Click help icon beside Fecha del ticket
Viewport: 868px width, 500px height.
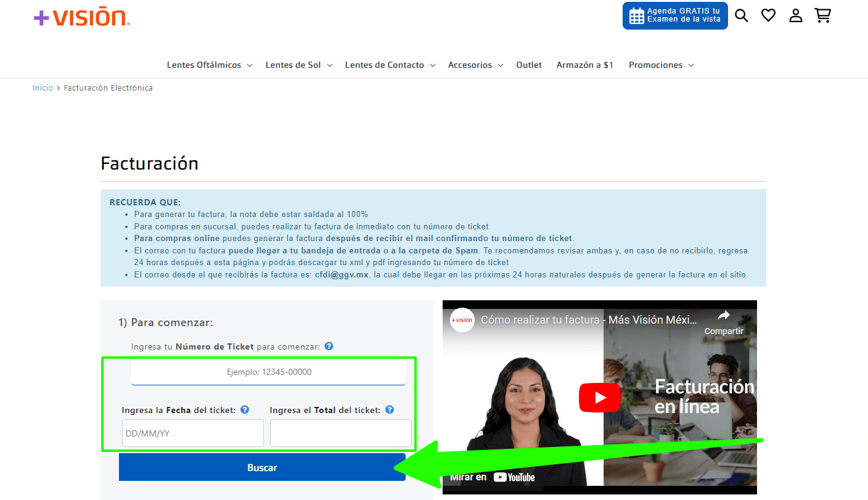pyautogui.click(x=245, y=410)
